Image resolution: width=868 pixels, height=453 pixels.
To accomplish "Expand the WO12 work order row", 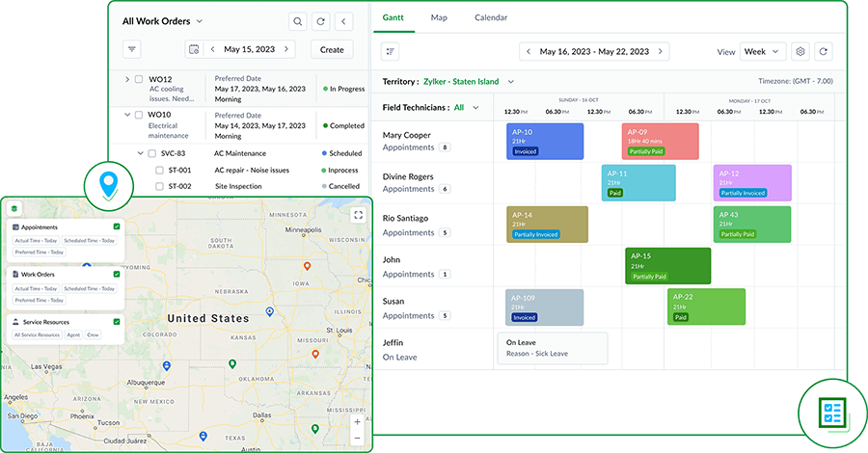I will coord(127,80).
